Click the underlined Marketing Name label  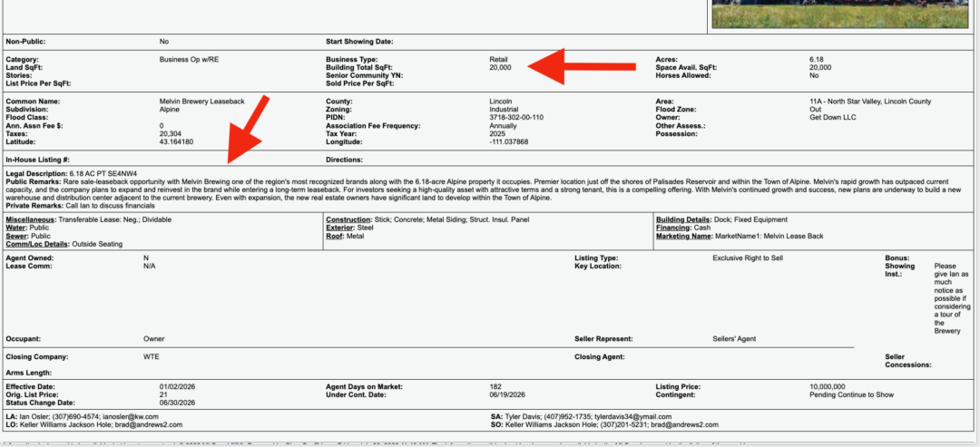pos(684,236)
